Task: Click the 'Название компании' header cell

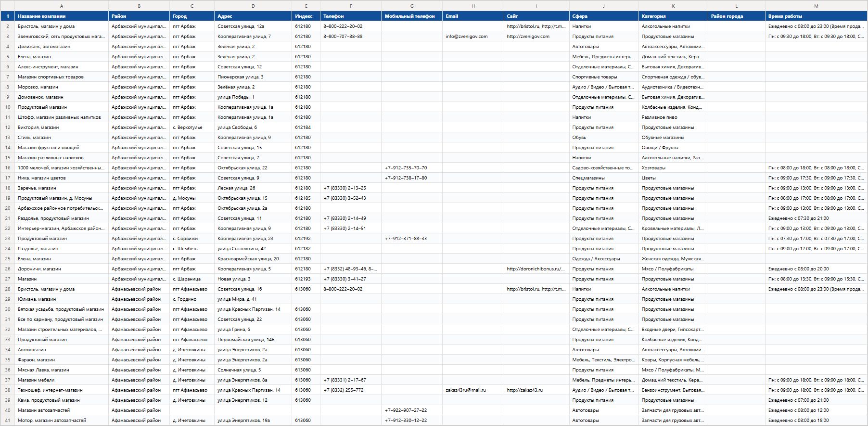Action: (62, 16)
